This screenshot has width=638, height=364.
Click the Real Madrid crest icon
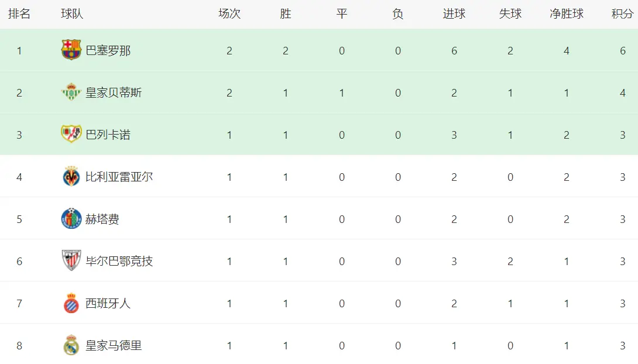pyautogui.click(x=71, y=345)
